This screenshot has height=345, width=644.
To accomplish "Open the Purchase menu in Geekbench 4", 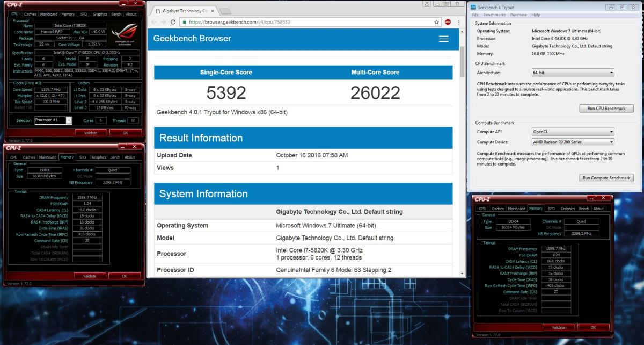I will pyautogui.click(x=518, y=15).
